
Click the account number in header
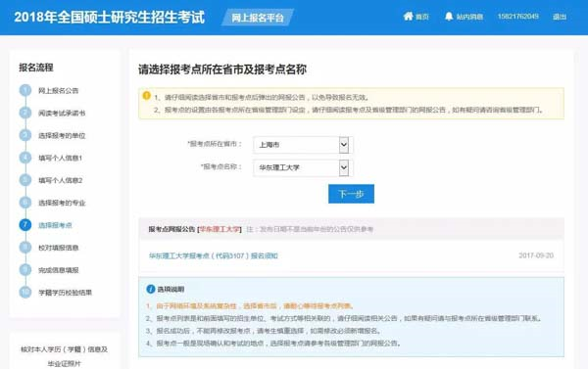pyautogui.click(x=517, y=17)
